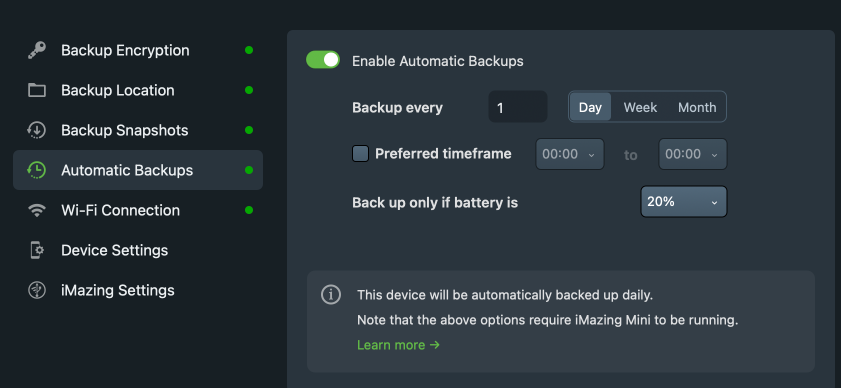Screen dimensions: 841x388
Task: Click the Backup Location folder icon
Action: pyautogui.click(x=36, y=90)
